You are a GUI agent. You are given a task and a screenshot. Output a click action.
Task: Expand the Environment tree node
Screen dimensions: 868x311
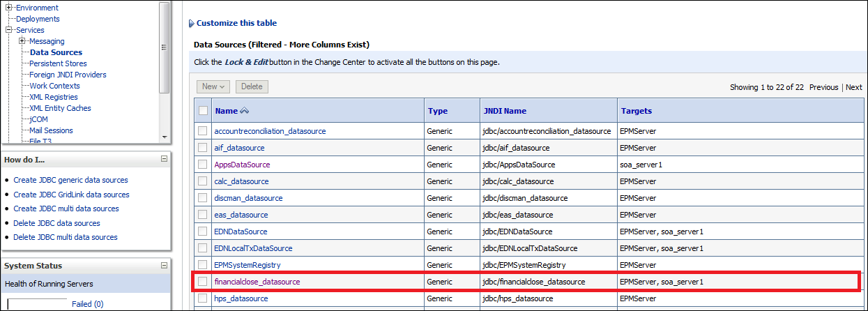pos(10,8)
